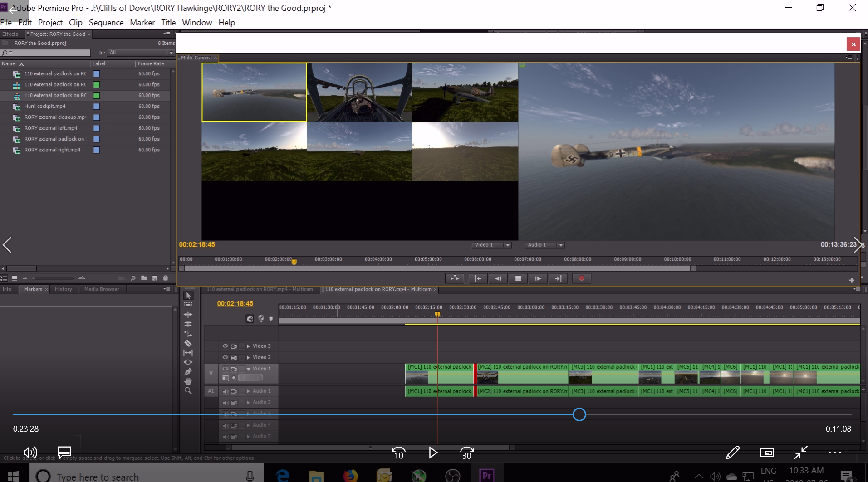
Task: Select the Ripple Edit tool
Action: pyautogui.click(x=188, y=314)
